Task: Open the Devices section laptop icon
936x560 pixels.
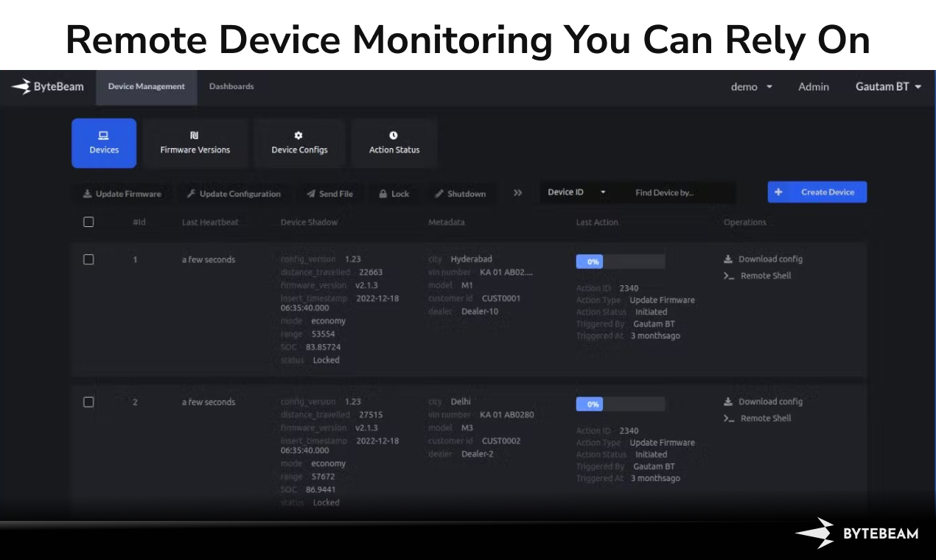Action: click(x=104, y=136)
